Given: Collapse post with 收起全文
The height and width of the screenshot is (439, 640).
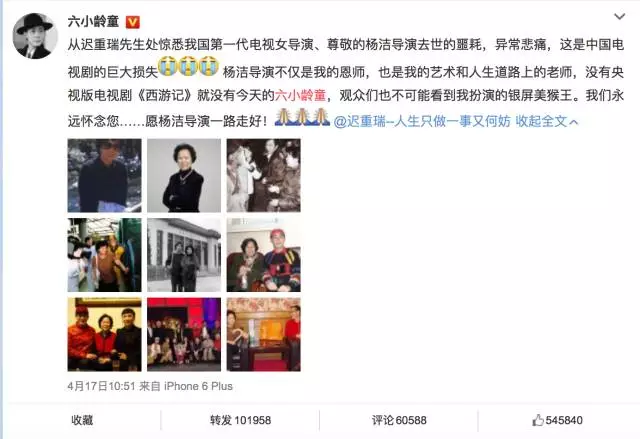Looking at the screenshot, I should 547,121.
